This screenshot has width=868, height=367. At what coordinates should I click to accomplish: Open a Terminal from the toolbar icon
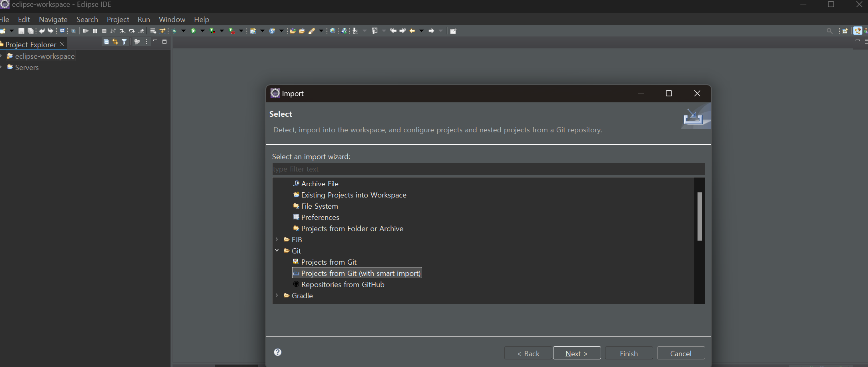62,31
